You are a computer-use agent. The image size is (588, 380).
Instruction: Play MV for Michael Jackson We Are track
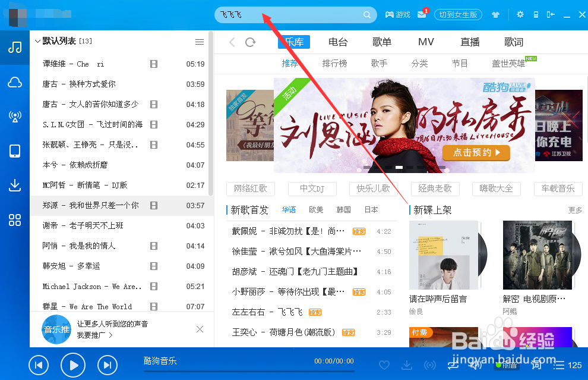pos(154,287)
